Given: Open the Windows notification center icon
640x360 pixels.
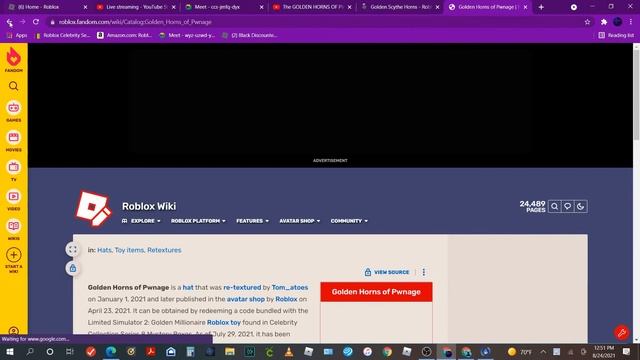Looking at the screenshot, I should click(x=627, y=351).
